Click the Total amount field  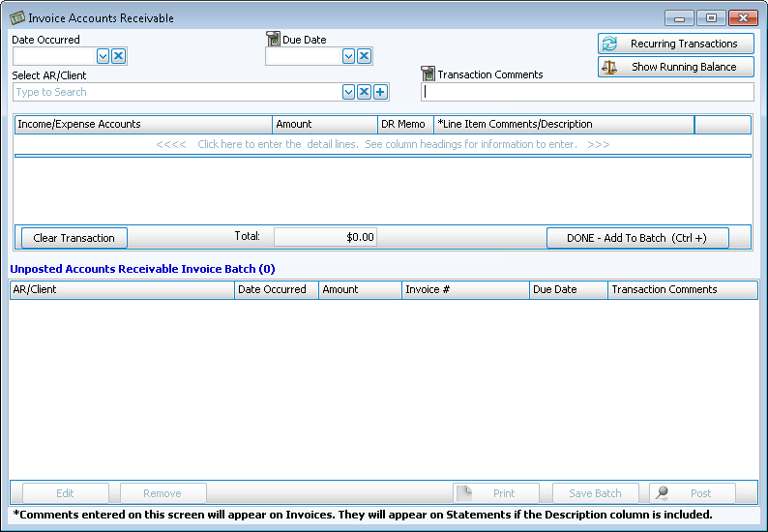coord(325,237)
